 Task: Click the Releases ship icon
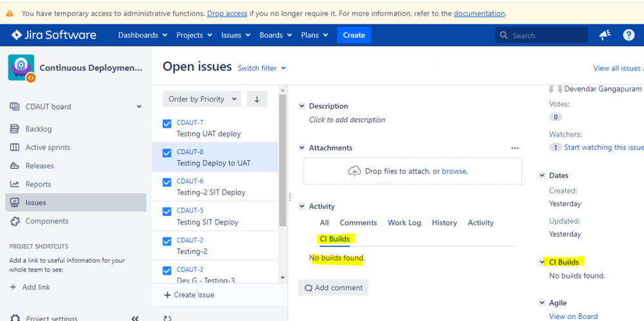14,166
